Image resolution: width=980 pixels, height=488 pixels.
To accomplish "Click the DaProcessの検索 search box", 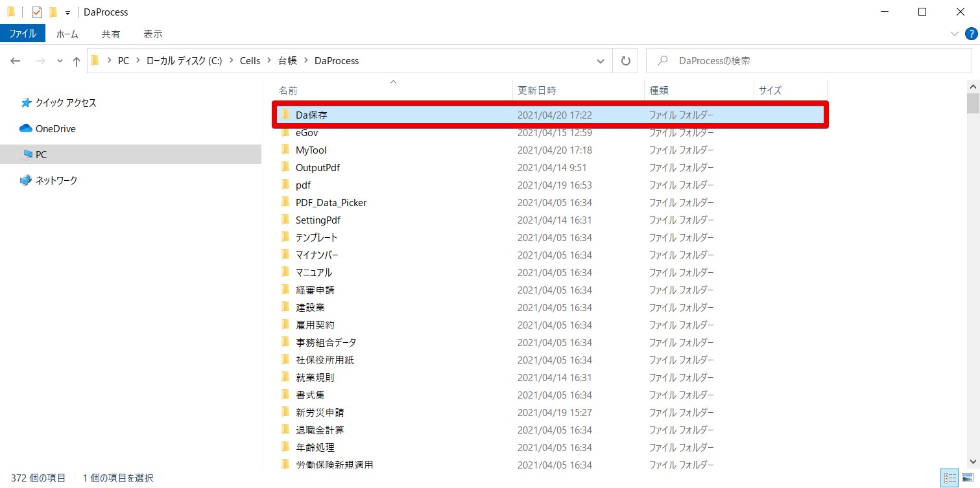I will [x=809, y=61].
